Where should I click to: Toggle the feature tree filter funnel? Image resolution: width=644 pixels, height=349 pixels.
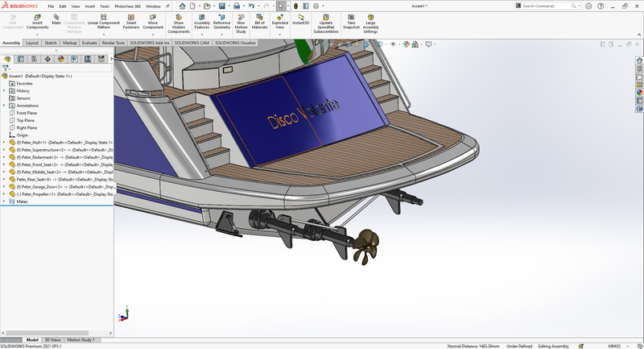pyautogui.click(x=6, y=69)
